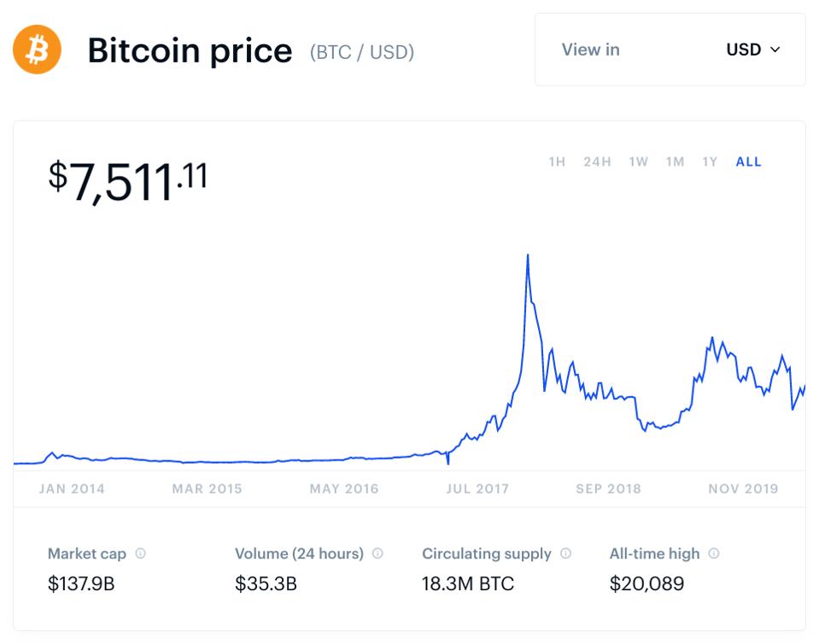Viewport: 819px width, 644px height.
Task: Click the NOV 2019 axis label
Action: [743, 489]
